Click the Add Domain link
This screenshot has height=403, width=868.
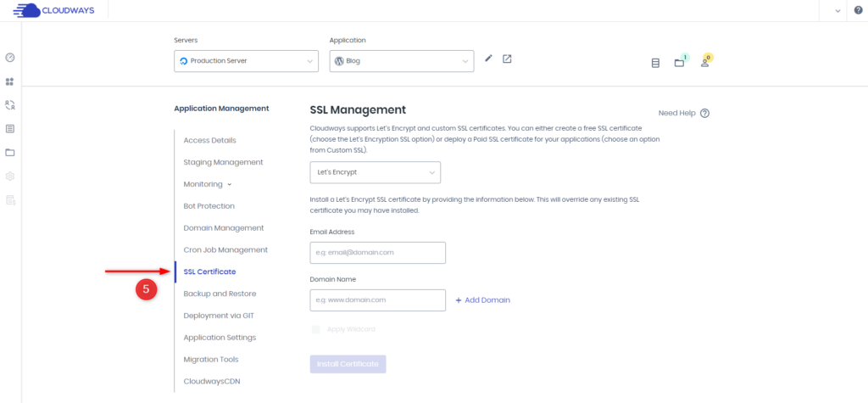tap(483, 300)
